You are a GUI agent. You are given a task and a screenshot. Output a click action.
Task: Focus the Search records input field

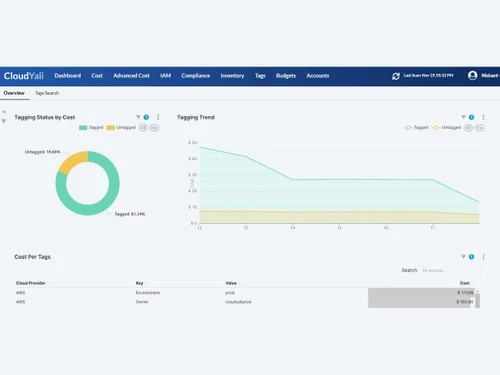(x=450, y=270)
